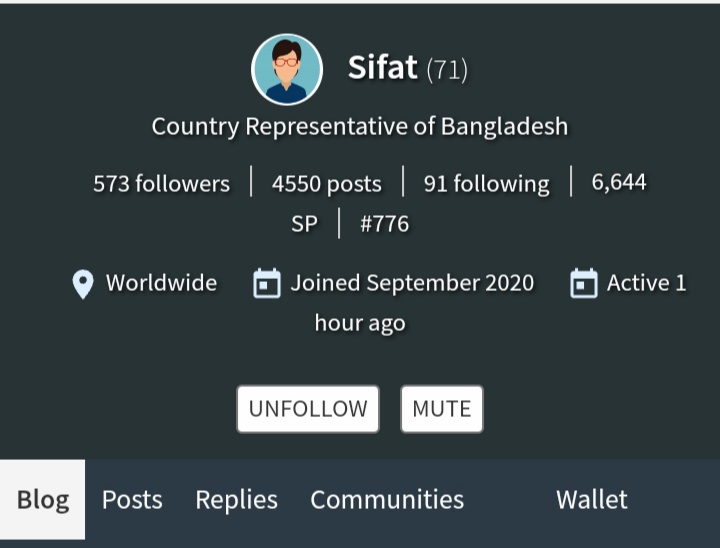Open the Wallet tab

[592, 499]
